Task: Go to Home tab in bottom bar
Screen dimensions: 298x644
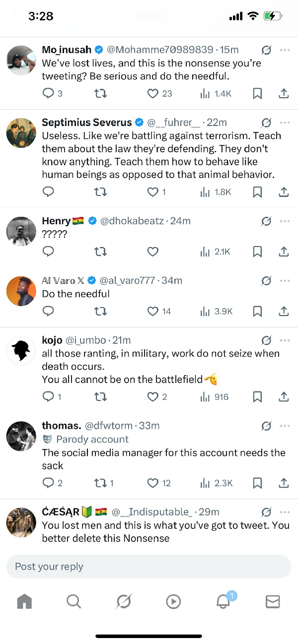Action: coord(24,601)
